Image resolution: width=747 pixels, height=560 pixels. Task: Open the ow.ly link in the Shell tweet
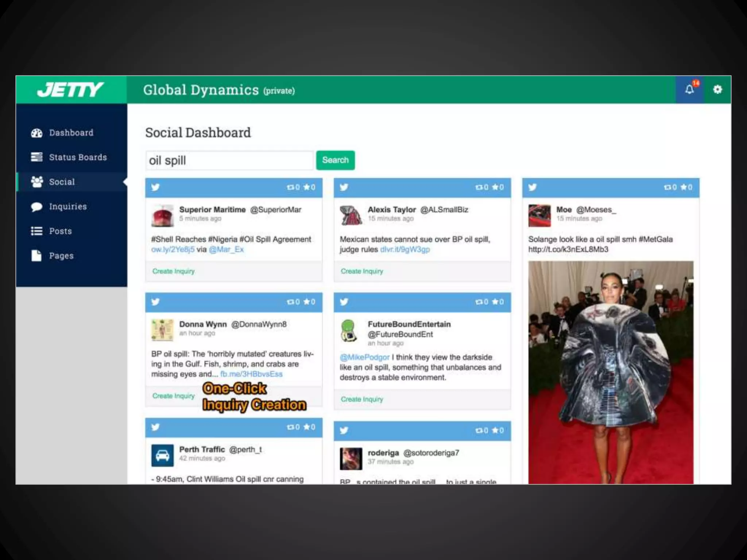point(173,250)
